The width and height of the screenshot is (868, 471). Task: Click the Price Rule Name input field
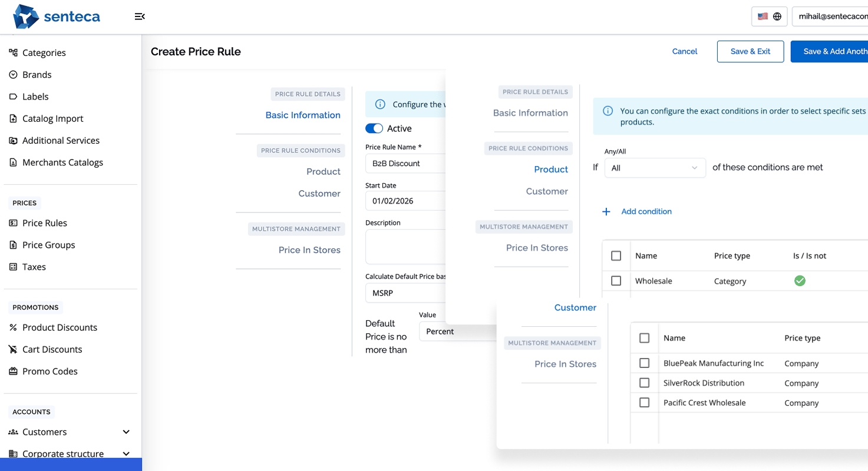click(x=407, y=163)
